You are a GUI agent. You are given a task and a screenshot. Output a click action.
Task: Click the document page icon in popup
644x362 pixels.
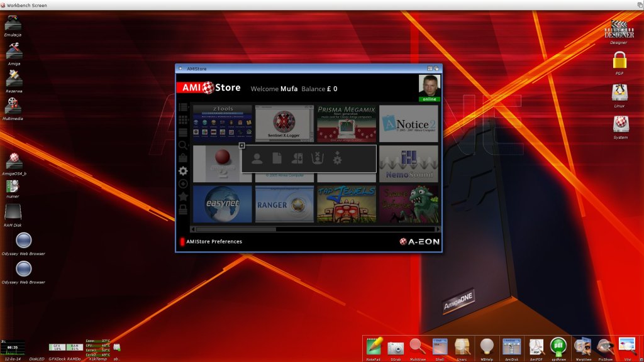point(277,158)
